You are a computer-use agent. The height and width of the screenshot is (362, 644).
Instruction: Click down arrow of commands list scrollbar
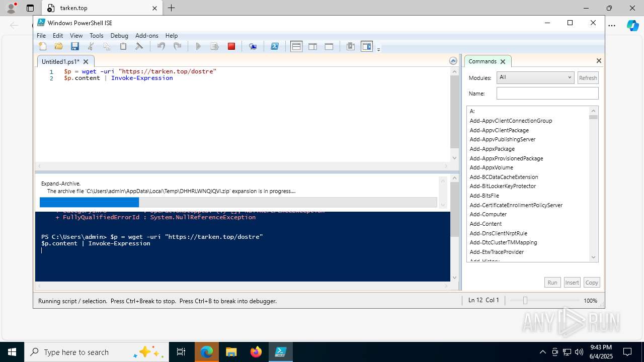[x=593, y=257]
